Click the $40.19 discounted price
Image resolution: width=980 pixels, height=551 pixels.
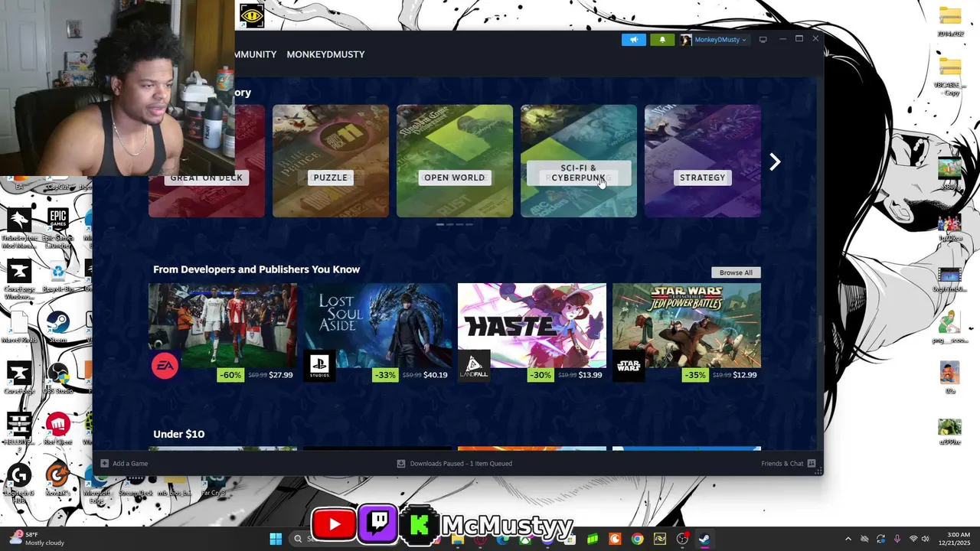click(436, 375)
